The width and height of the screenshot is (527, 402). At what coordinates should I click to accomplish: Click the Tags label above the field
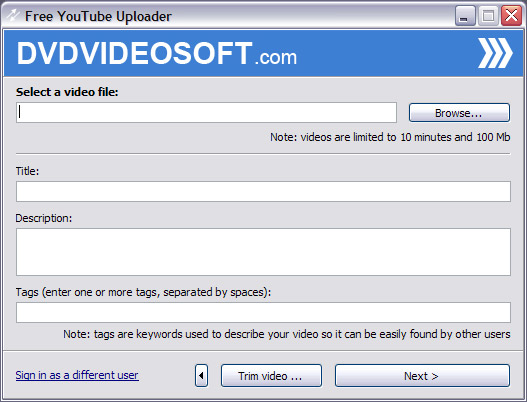pyautogui.click(x=143, y=292)
